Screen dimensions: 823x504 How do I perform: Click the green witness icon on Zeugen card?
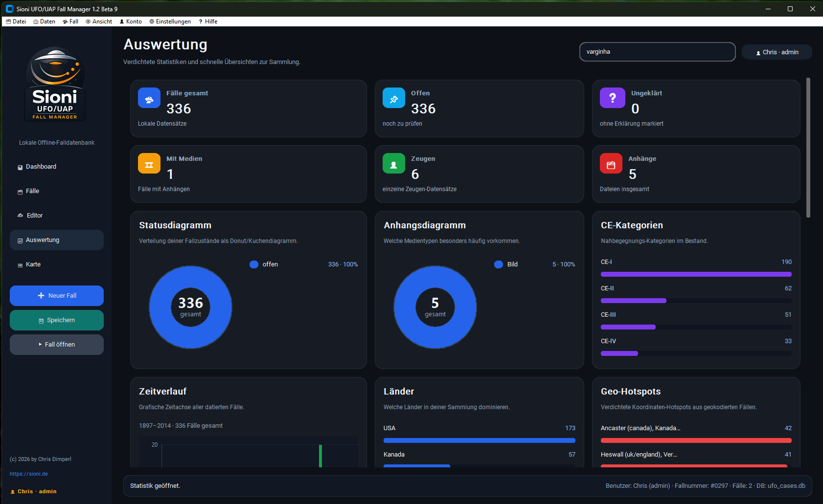pyautogui.click(x=394, y=163)
